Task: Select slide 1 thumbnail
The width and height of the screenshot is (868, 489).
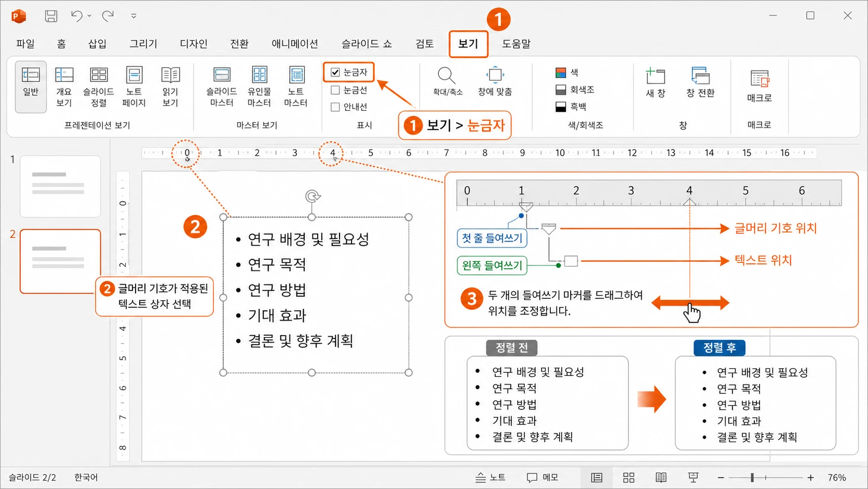Action: 60,186
